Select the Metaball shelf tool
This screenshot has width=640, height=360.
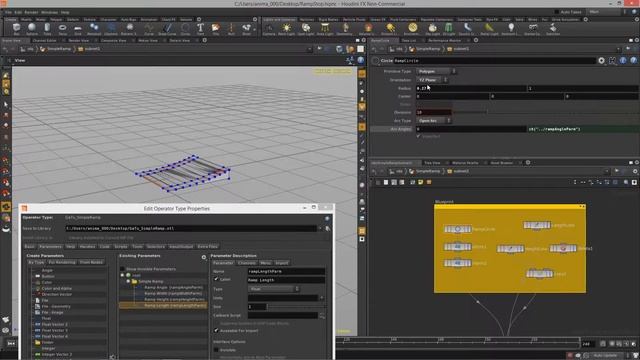point(94,29)
